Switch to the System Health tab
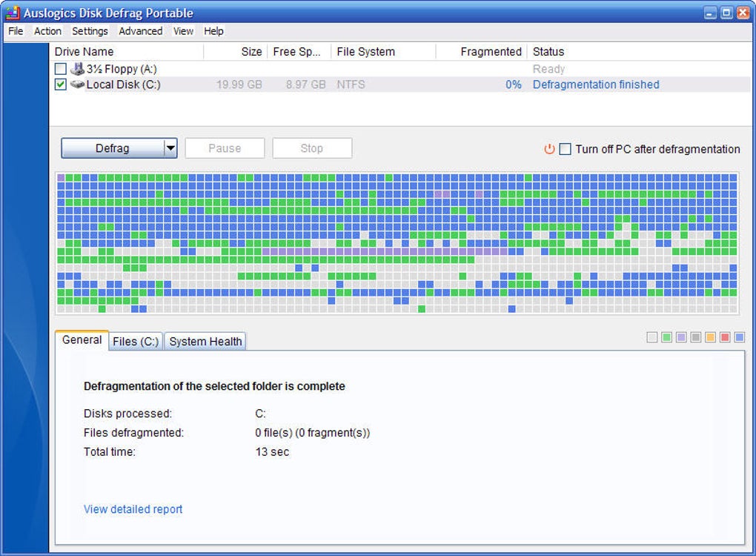This screenshot has width=756, height=556. 205,342
